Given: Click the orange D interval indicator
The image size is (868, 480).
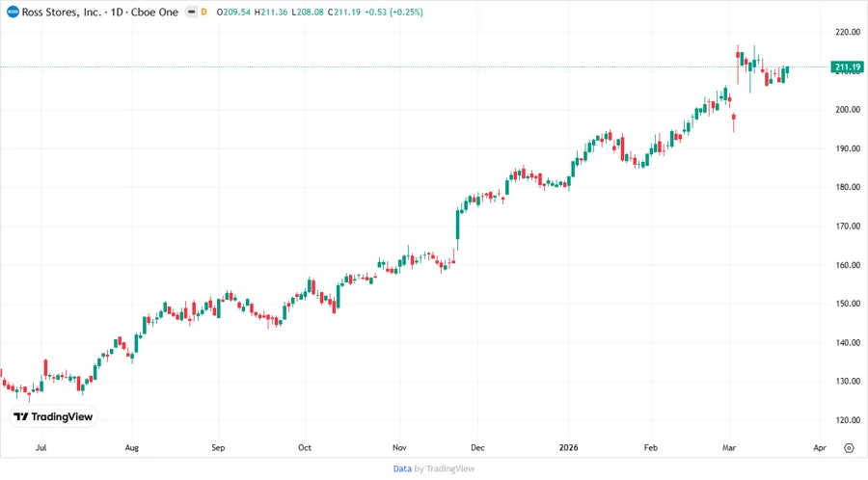Looking at the screenshot, I should coord(203,12).
